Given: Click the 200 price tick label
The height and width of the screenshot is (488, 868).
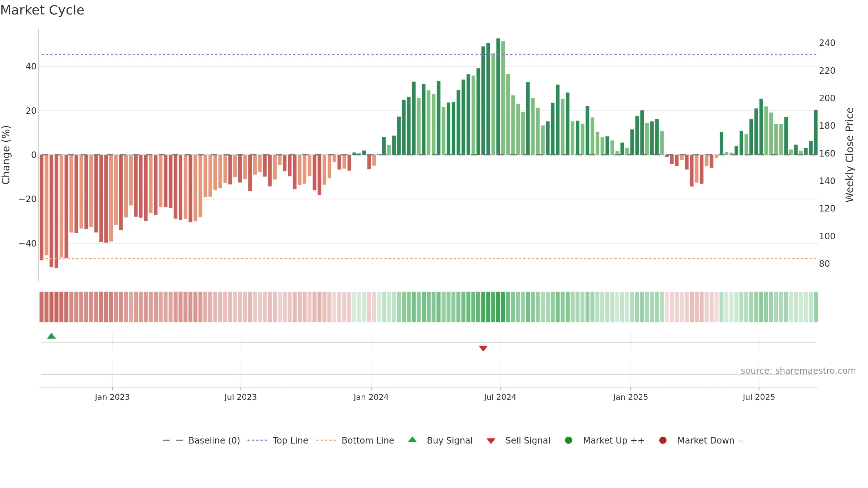Looking at the screenshot, I should coord(827,98).
